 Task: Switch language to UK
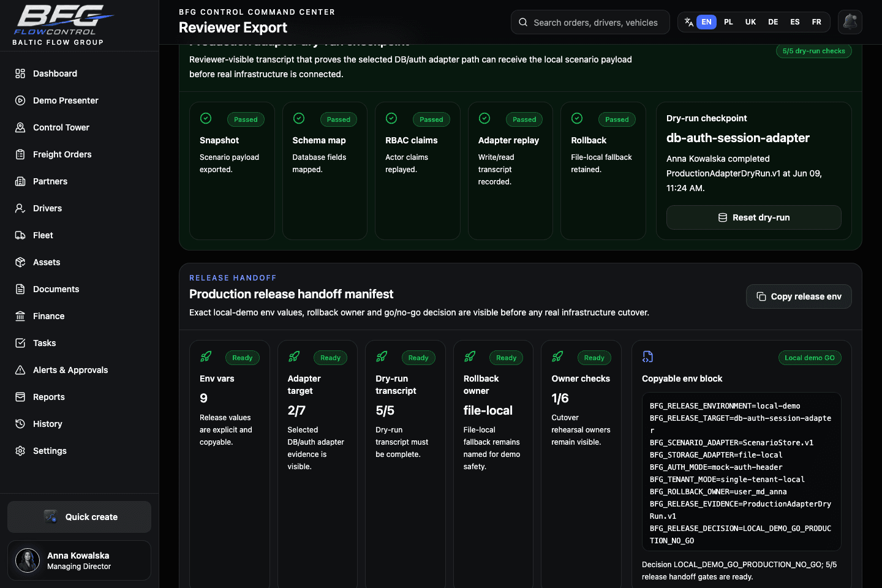click(x=750, y=22)
